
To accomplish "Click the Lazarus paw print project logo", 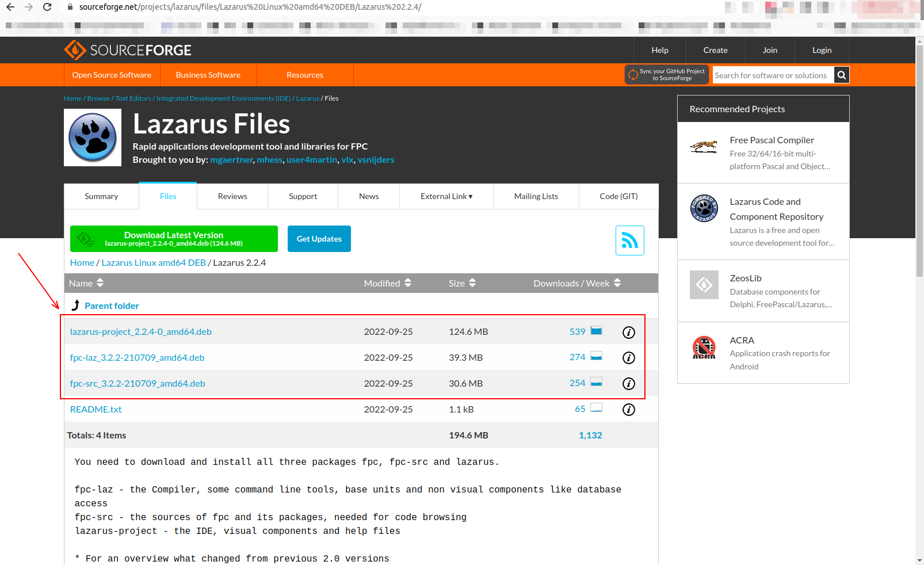I will (92, 138).
